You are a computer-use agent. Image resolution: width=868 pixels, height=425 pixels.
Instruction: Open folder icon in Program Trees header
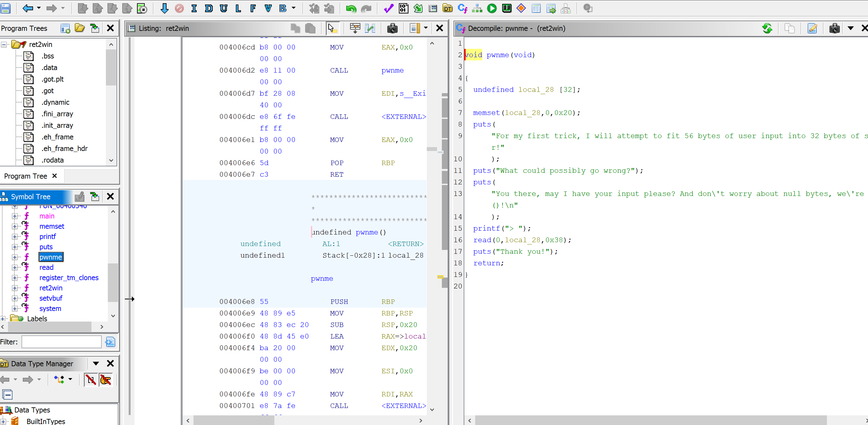tap(80, 28)
